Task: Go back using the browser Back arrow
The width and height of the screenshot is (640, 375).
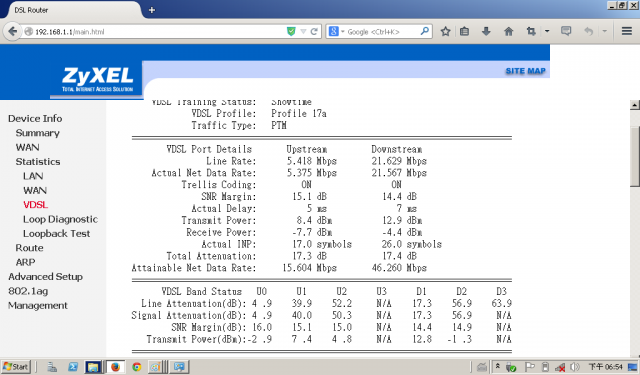Action: [x=12, y=31]
